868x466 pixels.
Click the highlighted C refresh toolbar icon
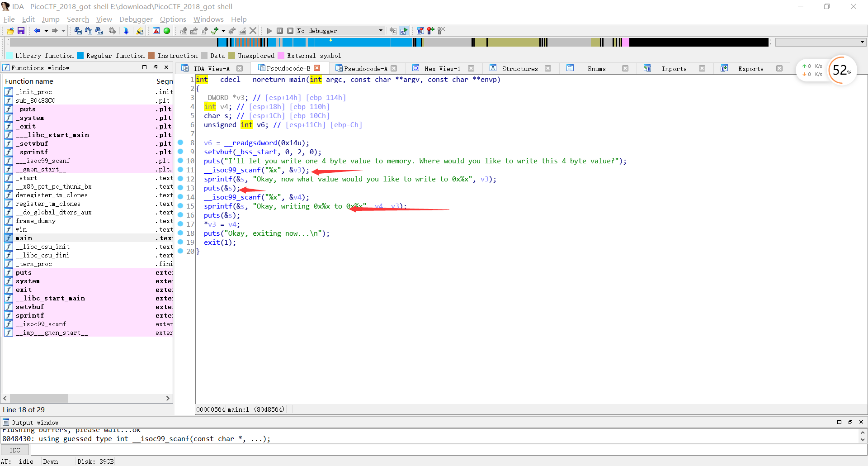click(404, 31)
